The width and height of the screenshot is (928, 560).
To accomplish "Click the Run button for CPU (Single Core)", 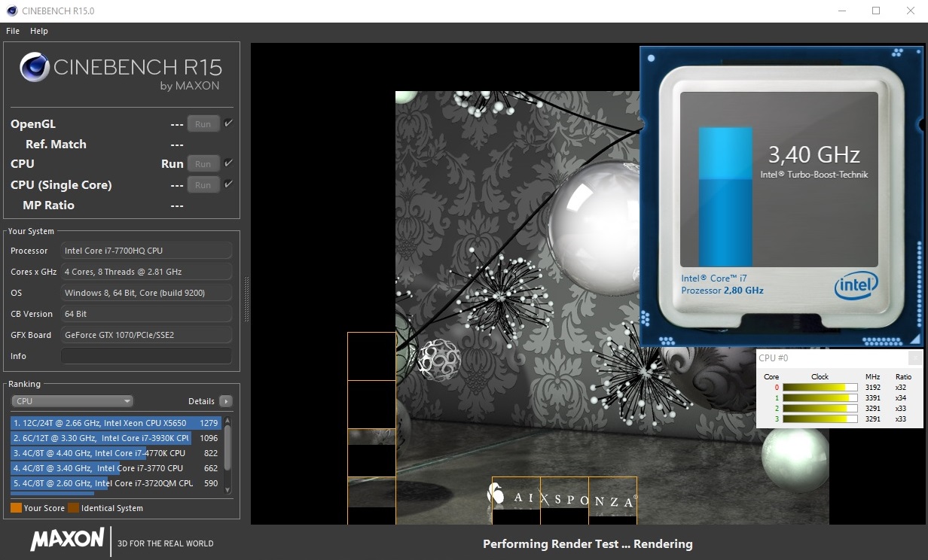I will click(203, 185).
